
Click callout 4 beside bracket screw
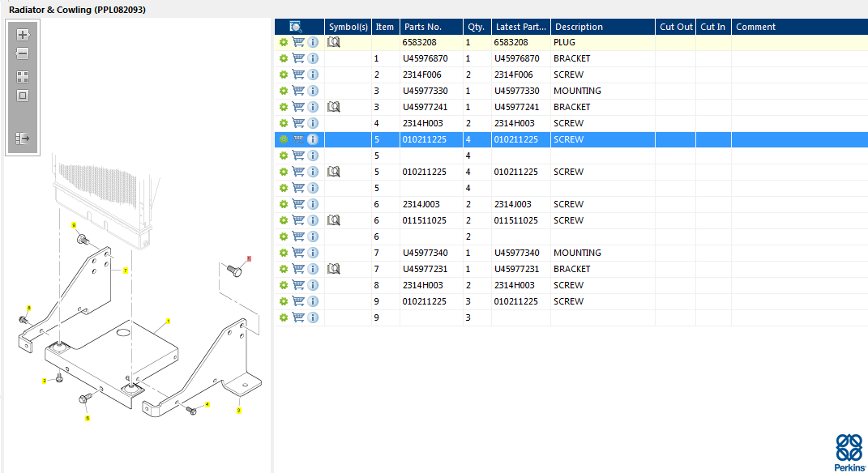click(x=207, y=404)
